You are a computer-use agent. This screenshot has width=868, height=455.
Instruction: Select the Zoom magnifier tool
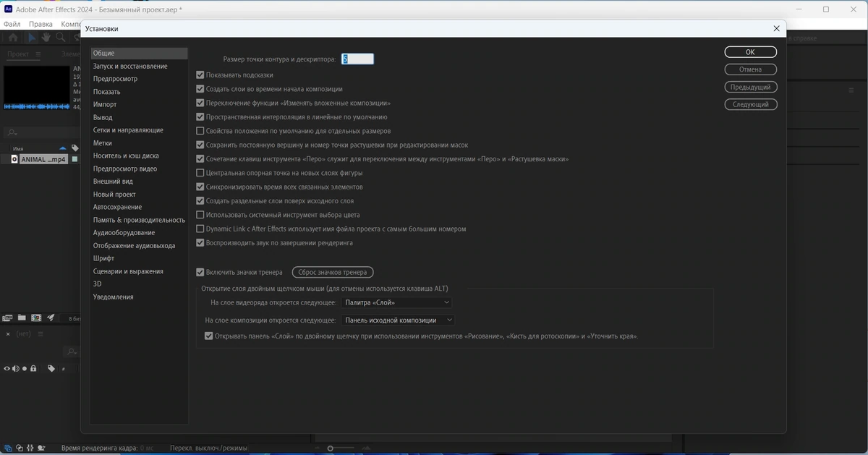click(61, 38)
